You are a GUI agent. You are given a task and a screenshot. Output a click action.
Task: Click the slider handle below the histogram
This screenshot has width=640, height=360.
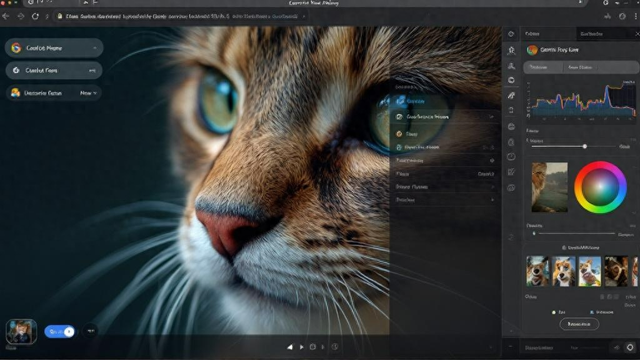pyautogui.click(x=584, y=146)
